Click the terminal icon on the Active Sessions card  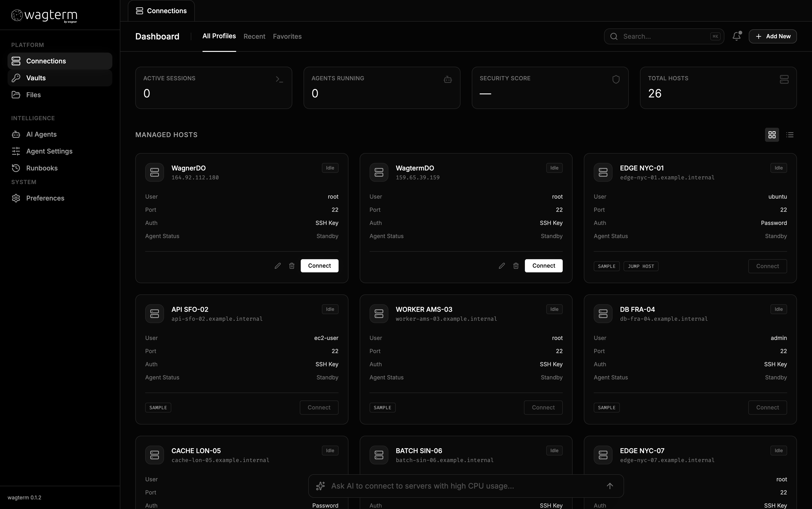tap(280, 79)
